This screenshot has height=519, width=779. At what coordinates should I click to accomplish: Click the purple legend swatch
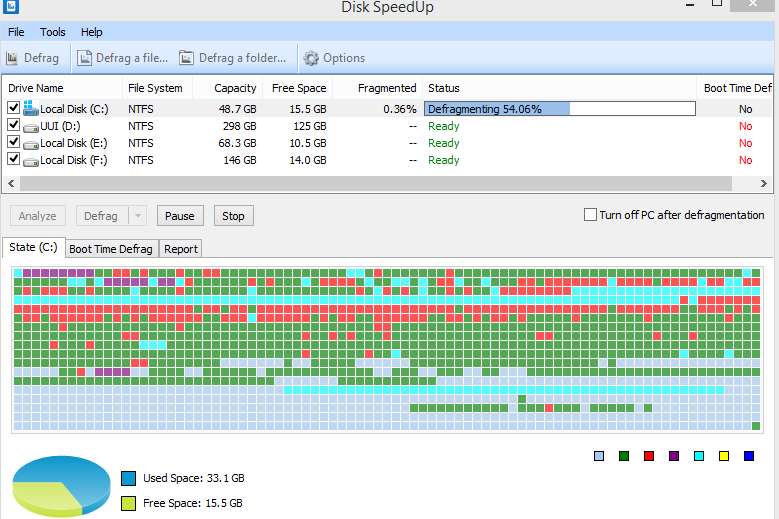(x=674, y=456)
